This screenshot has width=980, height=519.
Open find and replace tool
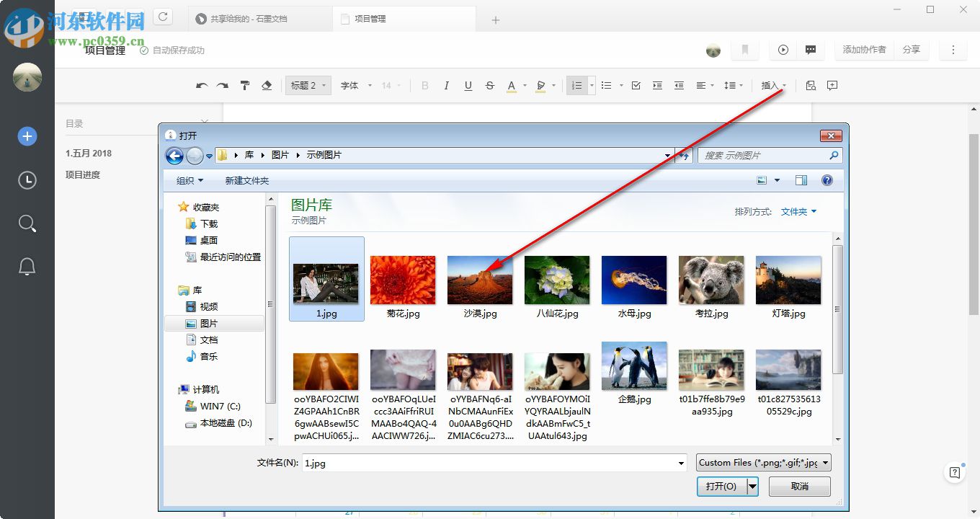(x=811, y=86)
